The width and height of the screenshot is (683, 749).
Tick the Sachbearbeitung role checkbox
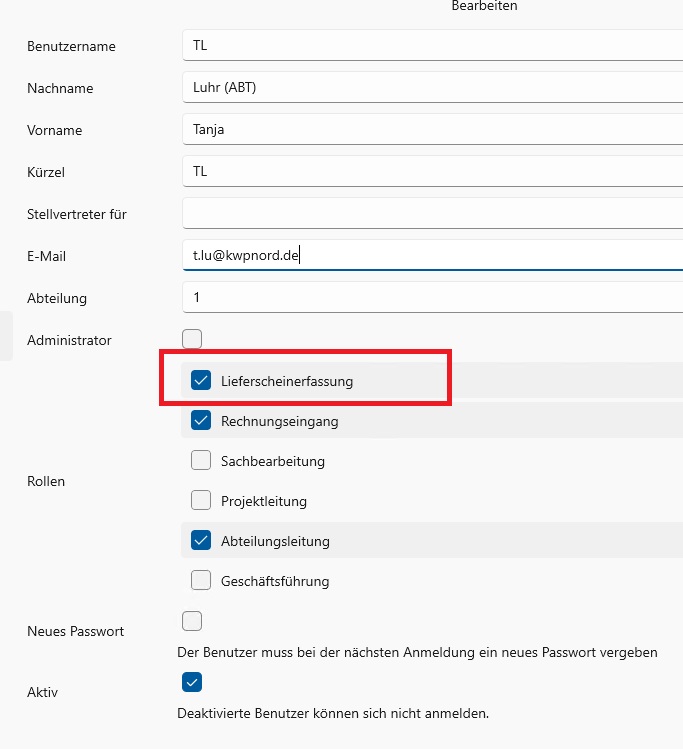(x=201, y=461)
